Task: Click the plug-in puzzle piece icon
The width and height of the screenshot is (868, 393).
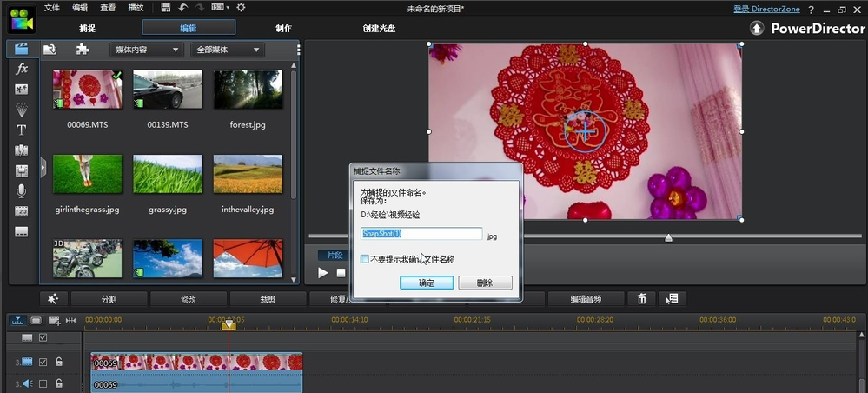Action: (x=82, y=50)
